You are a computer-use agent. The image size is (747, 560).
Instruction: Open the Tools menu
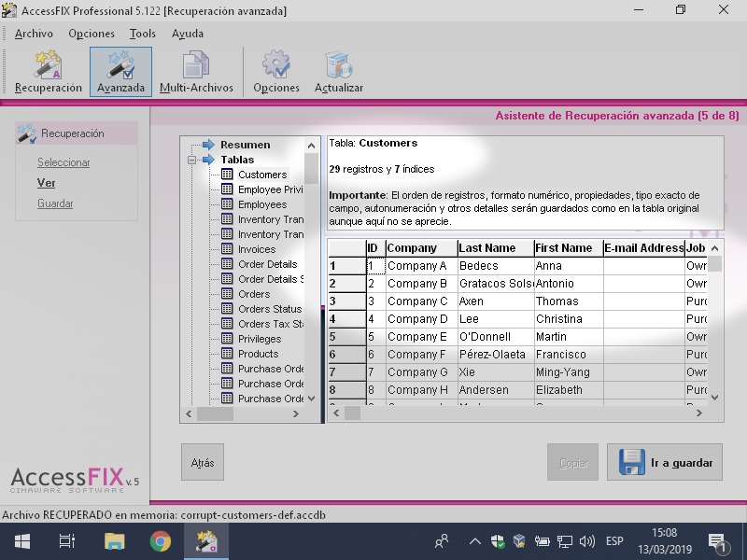[143, 34]
